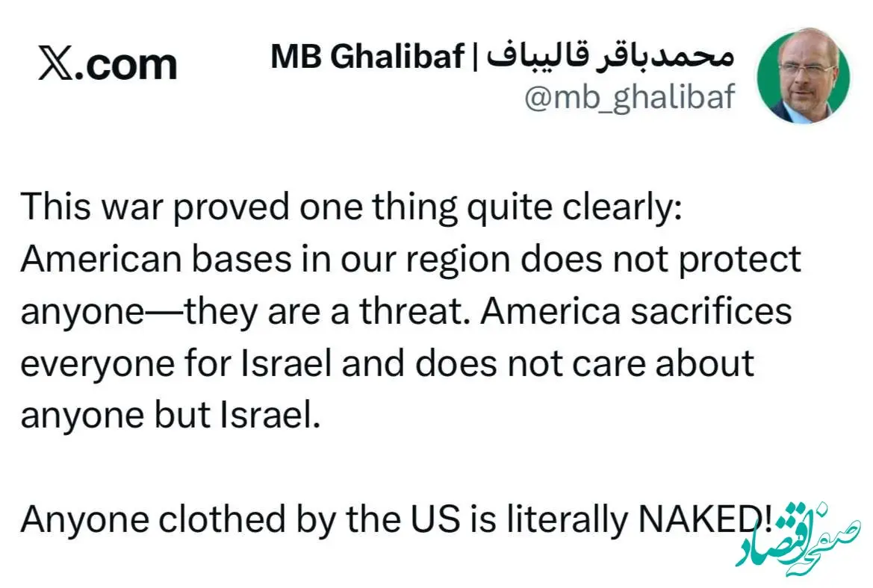
Task: Click the words "America sacrifices"
Action: pyautogui.click(x=636, y=311)
